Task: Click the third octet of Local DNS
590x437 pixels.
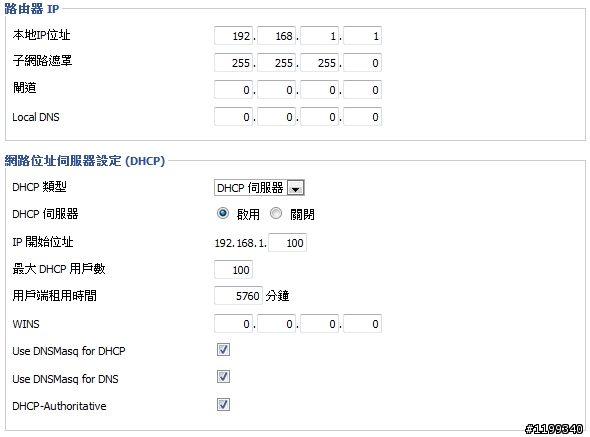Action: pos(319,117)
